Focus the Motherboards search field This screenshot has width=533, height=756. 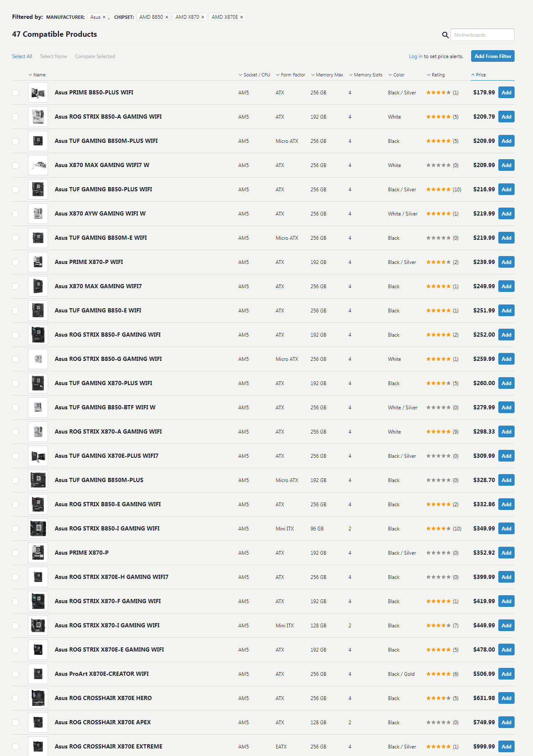(x=482, y=35)
